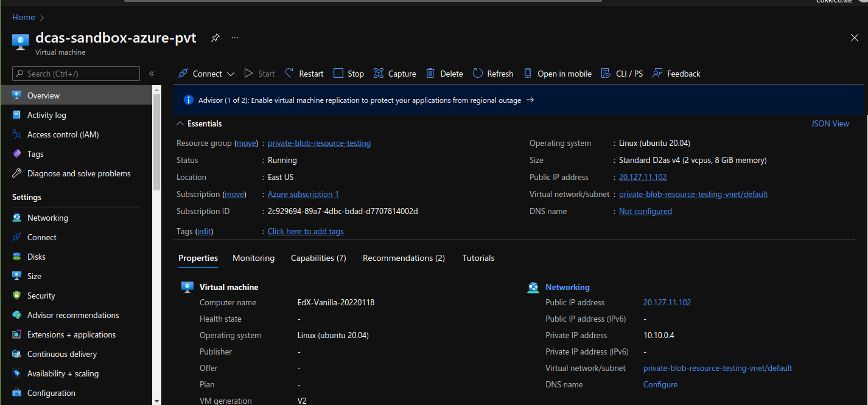Click the Advisor banner arrow
This screenshot has width=868, height=405.
pyautogui.click(x=530, y=100)
